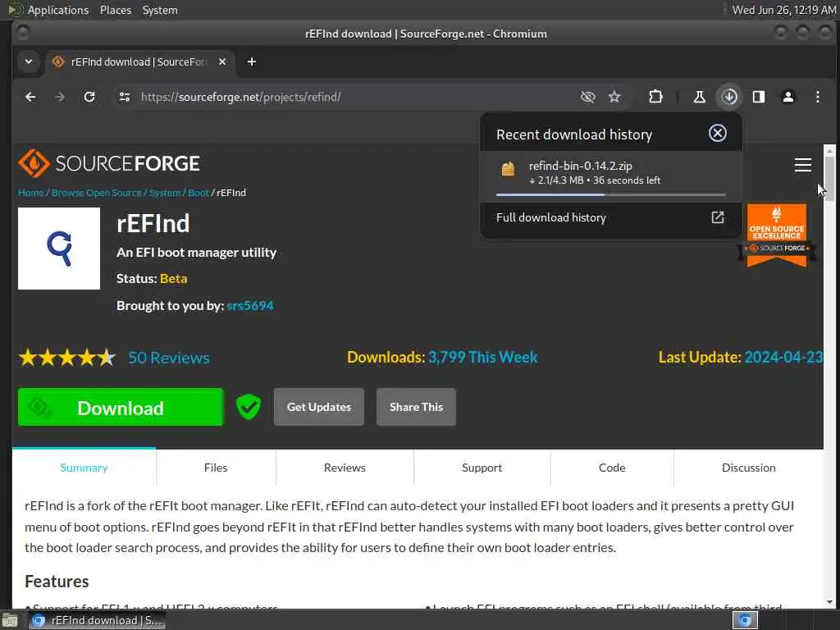This screenshot has height=630, width=840.
Task: Open Full download history
Action: coord(610,217)
